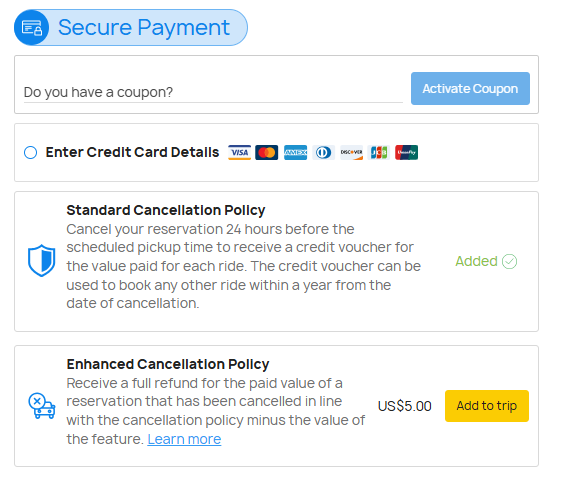
Task: Click the Enhanced Cancellation Policy heading
Action: click(168, 364)
